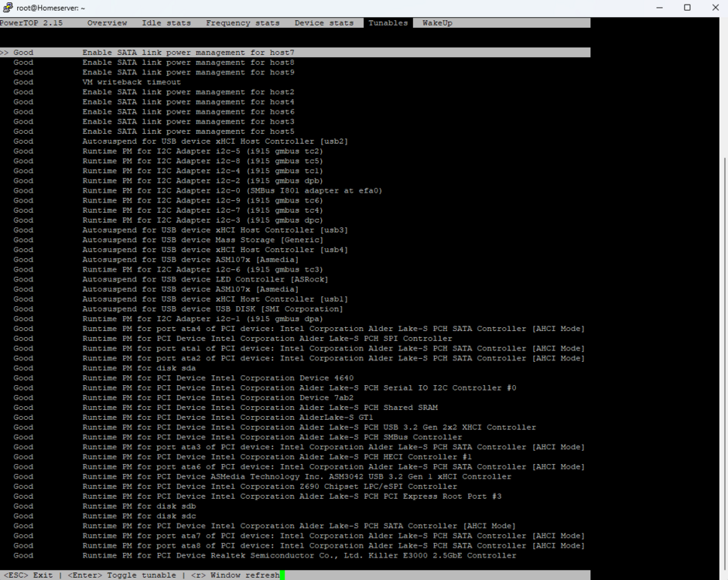Click Runtime PM for disk sdb row
Screen dimensions: 728x580
click(x=104, y=507)
